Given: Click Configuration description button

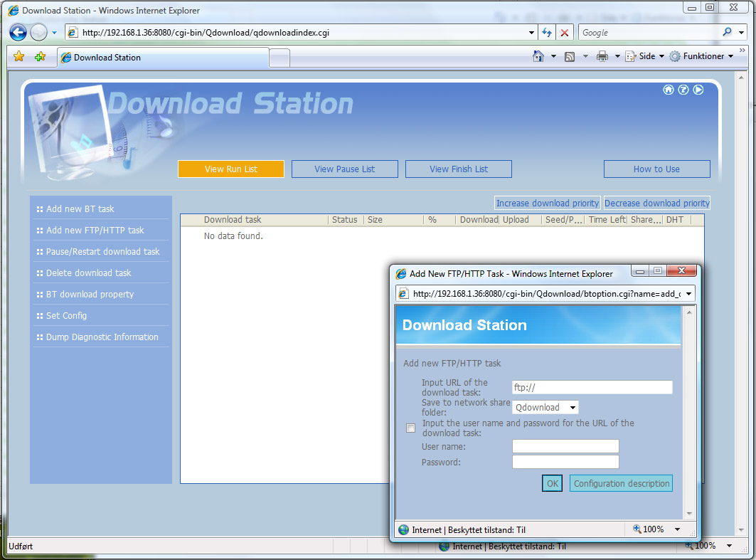Looking at the screenshot, I should point(621,484).
